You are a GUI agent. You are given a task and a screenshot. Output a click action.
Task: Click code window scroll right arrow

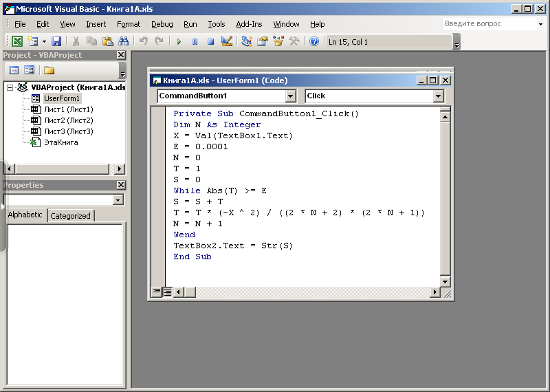point(435,292)
